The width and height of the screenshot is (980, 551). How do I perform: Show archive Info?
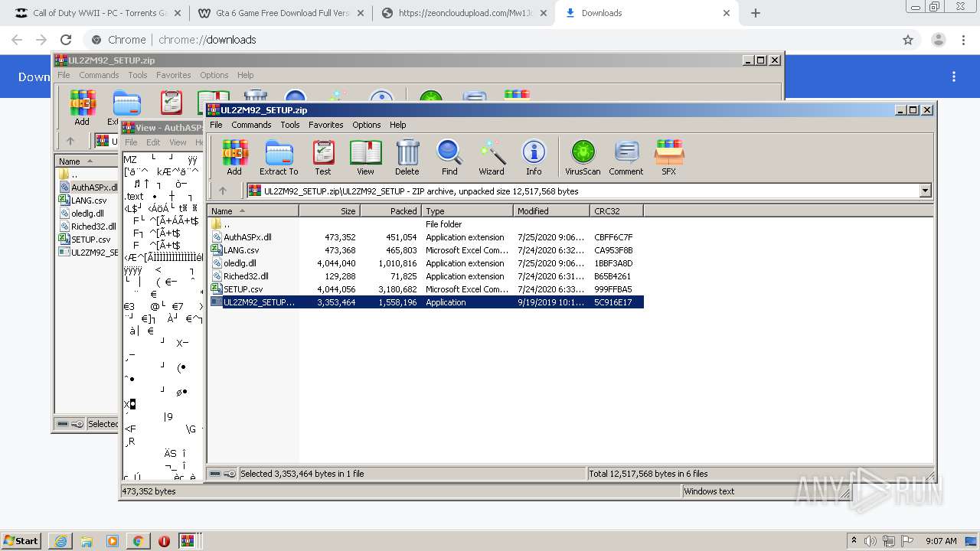pyautogui.click(x=534, y=158)
